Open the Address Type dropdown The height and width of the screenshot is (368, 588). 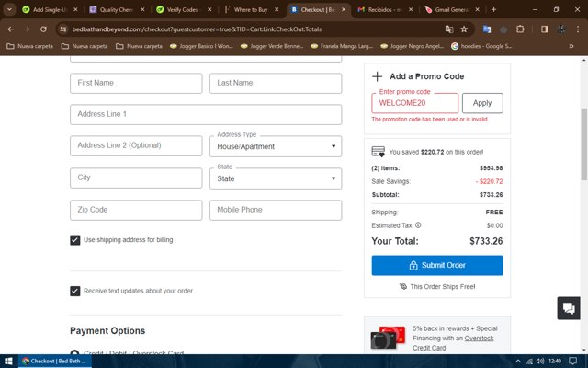[x=276, y=146]
